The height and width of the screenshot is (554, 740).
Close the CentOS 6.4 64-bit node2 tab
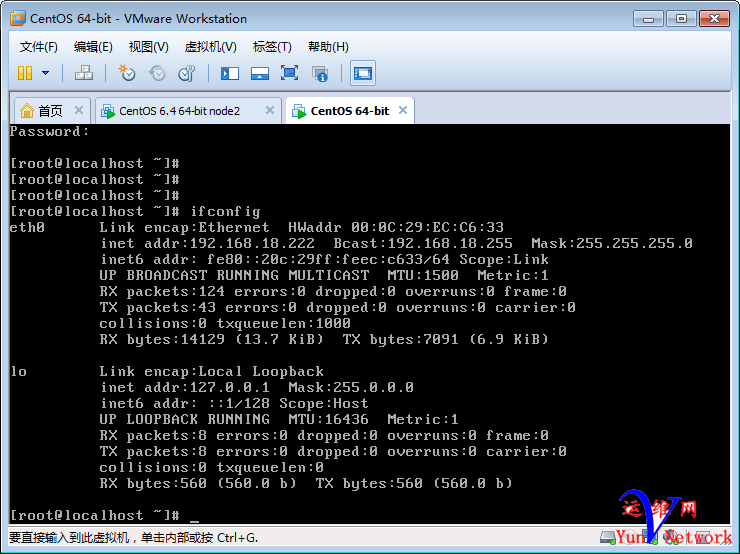point(270,110)
